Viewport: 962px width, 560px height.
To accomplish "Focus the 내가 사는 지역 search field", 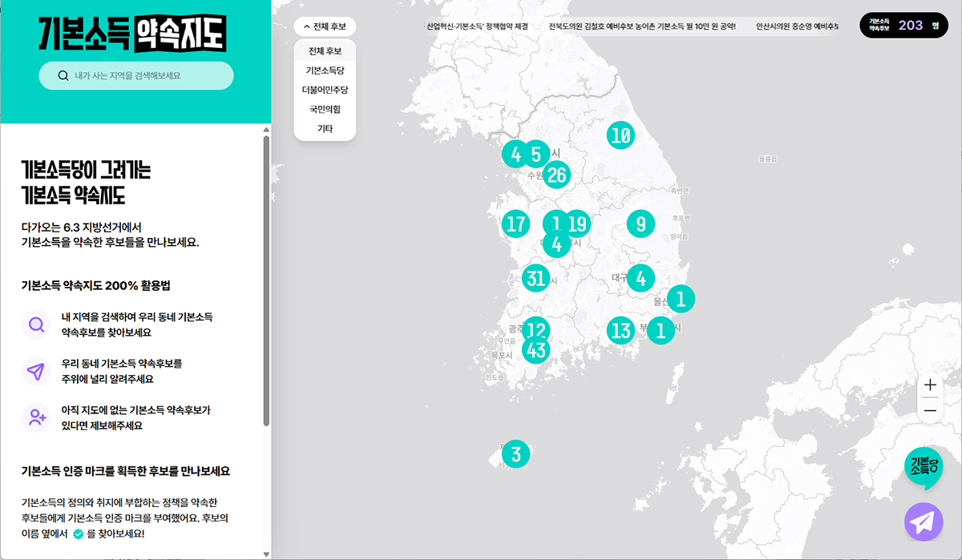I will [144, 76].
